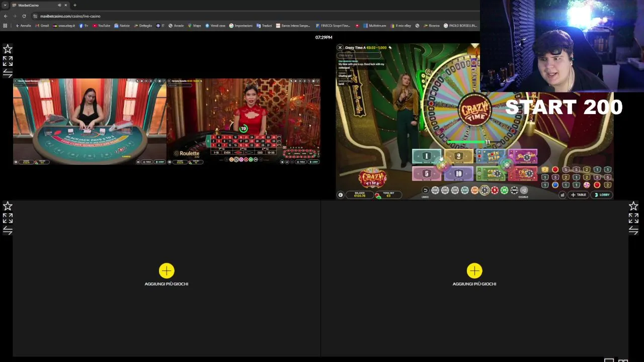Open LOBBY from the Roulette panel
The width and height of the screenshot is (644, 362).
tap(313, 162)
